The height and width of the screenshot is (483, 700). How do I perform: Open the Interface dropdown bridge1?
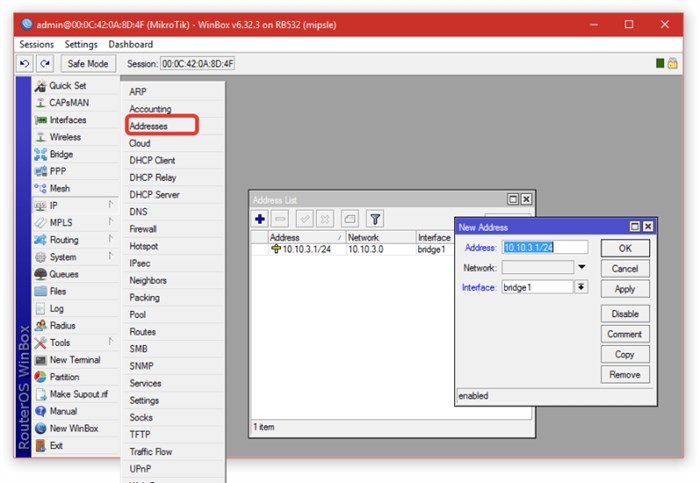coord(581,287)
